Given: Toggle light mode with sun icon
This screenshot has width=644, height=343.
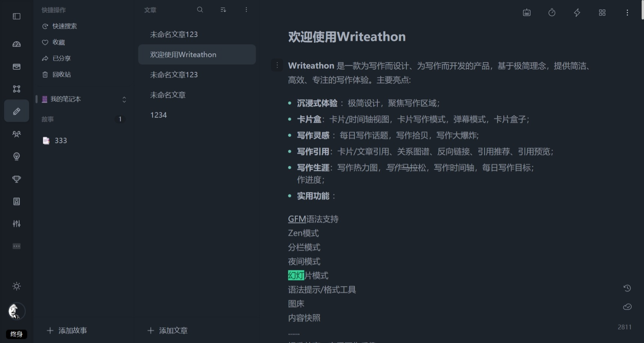Looking at the screenshot, I should 16,286.
